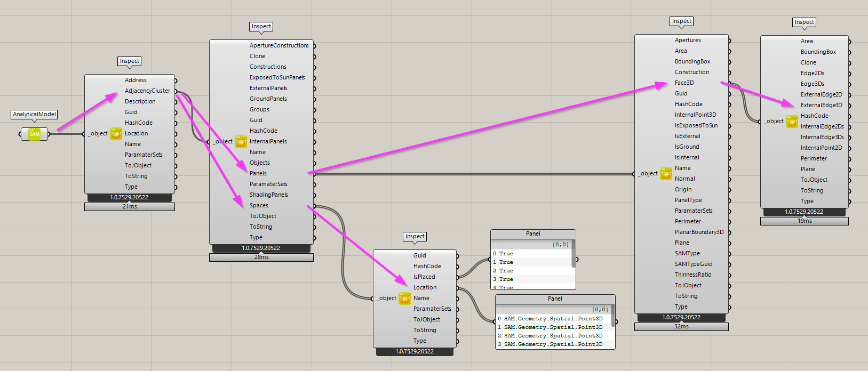Click the ThinnessRatio output
Image resolution: width=868 pixels, height=371 pixels.
coord(693,275)
